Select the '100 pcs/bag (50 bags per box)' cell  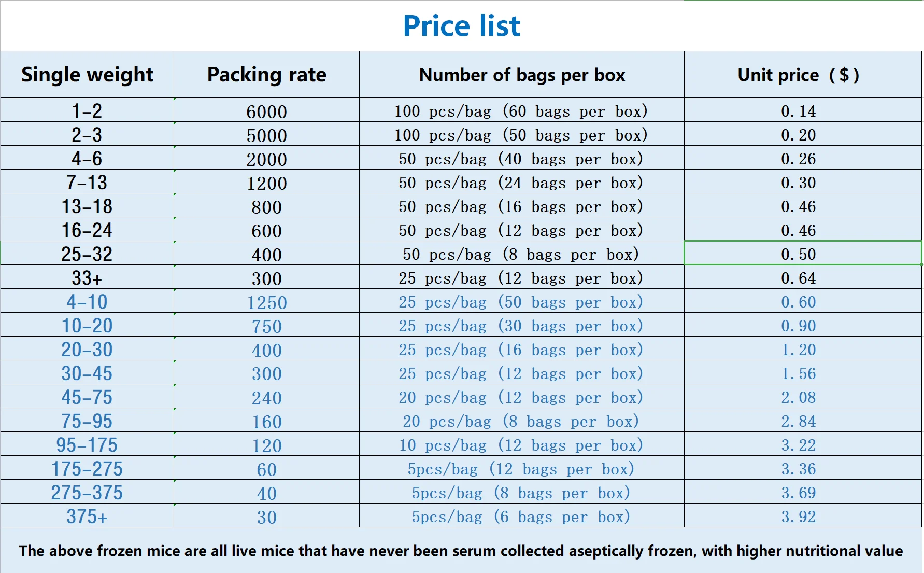pyautogui.click(x=521, y=135)
